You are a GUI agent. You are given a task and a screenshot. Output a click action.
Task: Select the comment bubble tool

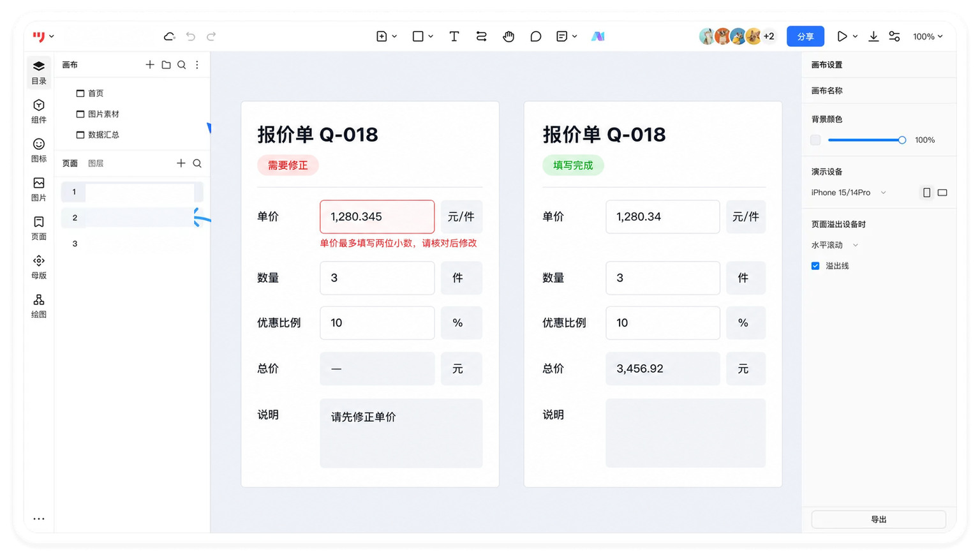536,36
